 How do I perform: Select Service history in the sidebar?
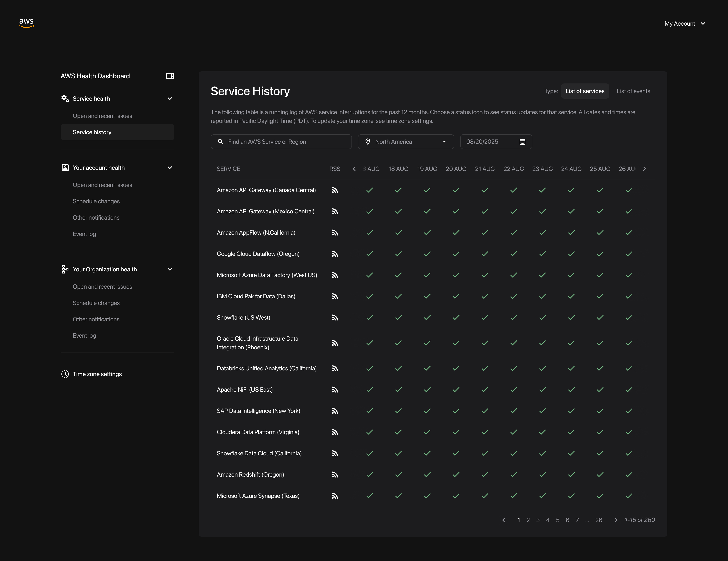click(92, 132)
